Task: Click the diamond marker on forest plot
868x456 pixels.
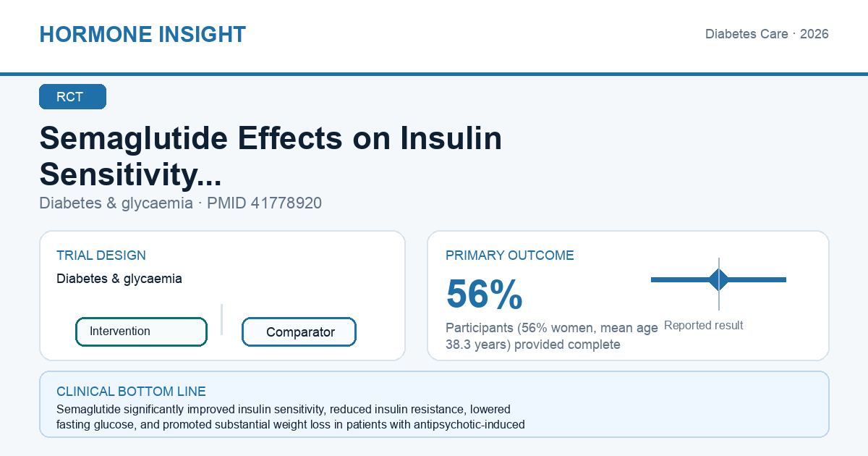Action: coord(718,279)
